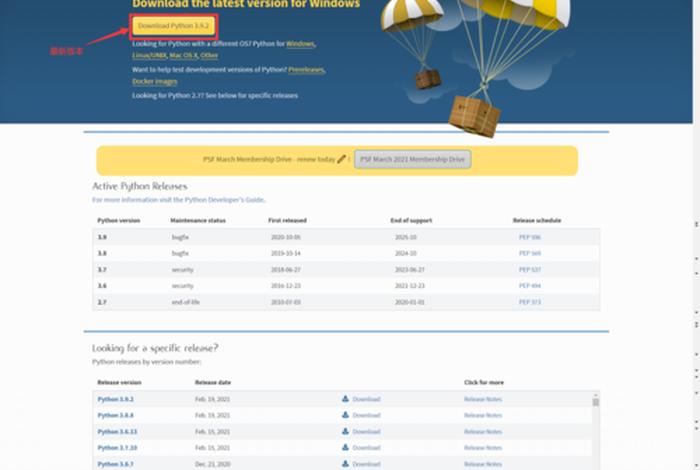Click bugfix status in the 3.9 row
Screen dimensions: 700x470
(180, 237)
